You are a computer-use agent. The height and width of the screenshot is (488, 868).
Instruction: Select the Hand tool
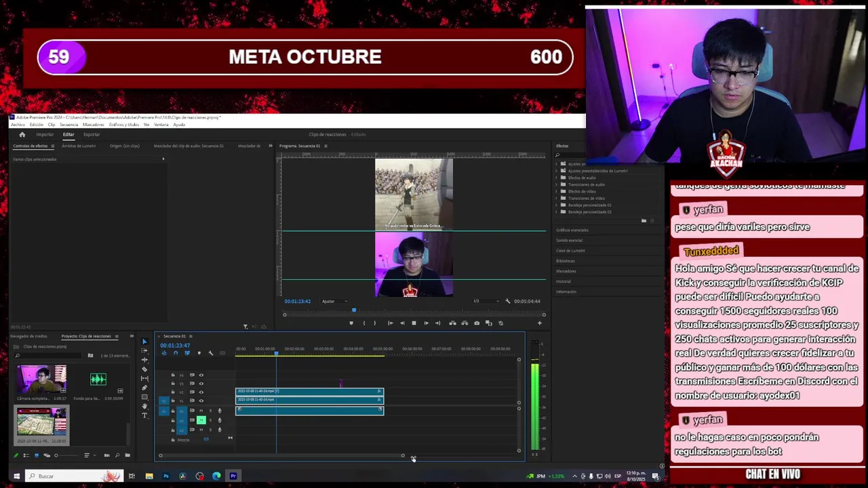[x=144, y=406]
